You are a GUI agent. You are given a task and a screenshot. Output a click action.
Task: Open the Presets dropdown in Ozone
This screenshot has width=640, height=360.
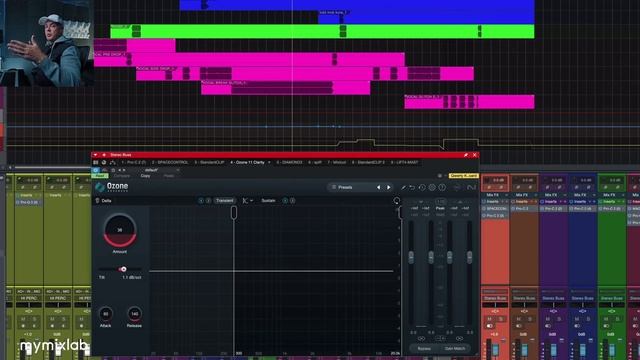(x=345, y=187)
